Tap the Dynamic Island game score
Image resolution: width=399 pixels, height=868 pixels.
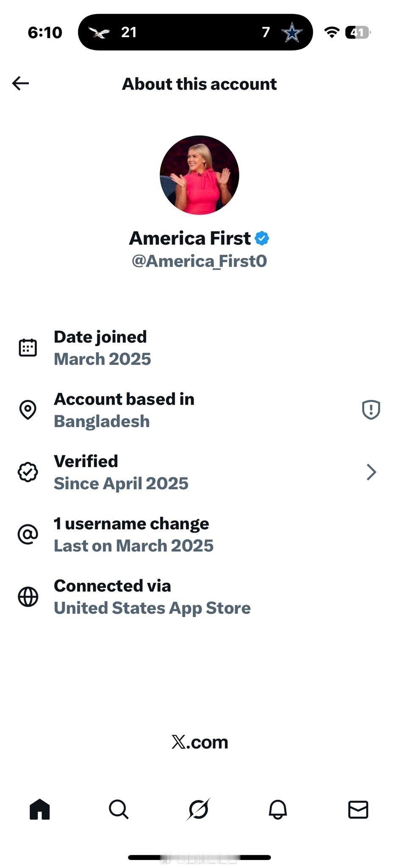coord(195,32)
